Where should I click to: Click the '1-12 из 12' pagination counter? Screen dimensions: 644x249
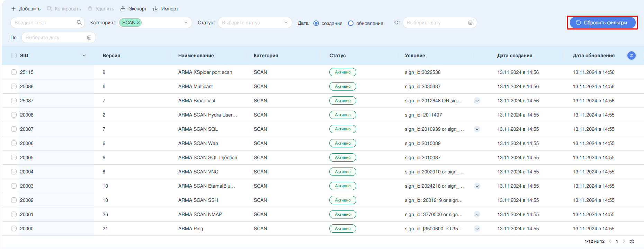click(x=594, y=241)
